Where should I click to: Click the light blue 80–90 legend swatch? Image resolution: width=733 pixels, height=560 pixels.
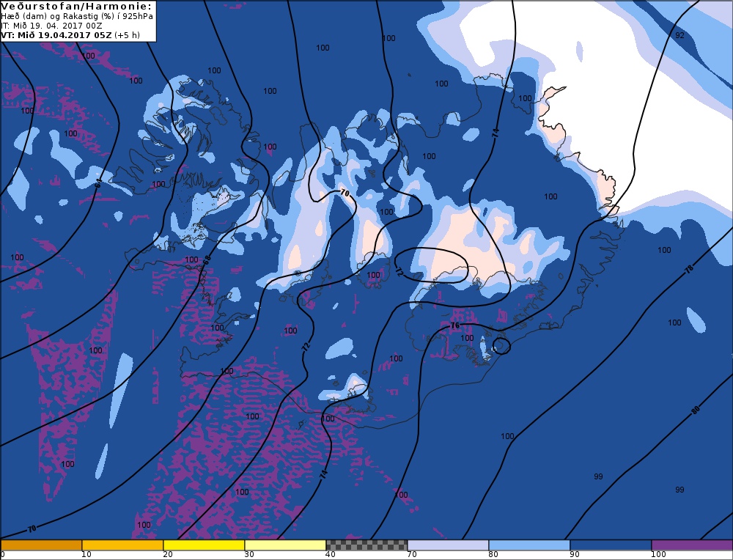(529, 545)
